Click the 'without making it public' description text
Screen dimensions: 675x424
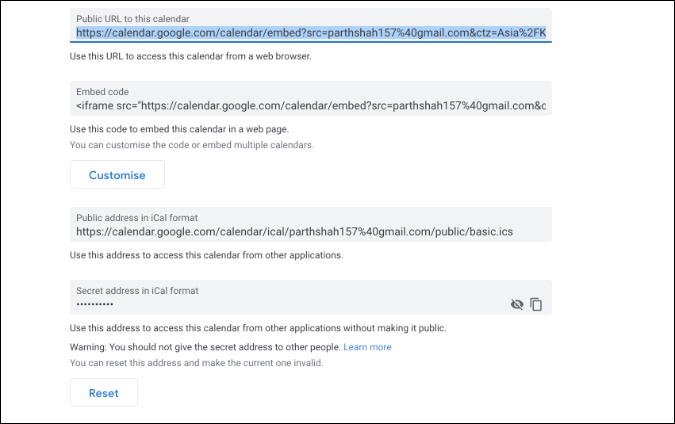(258, 328)
